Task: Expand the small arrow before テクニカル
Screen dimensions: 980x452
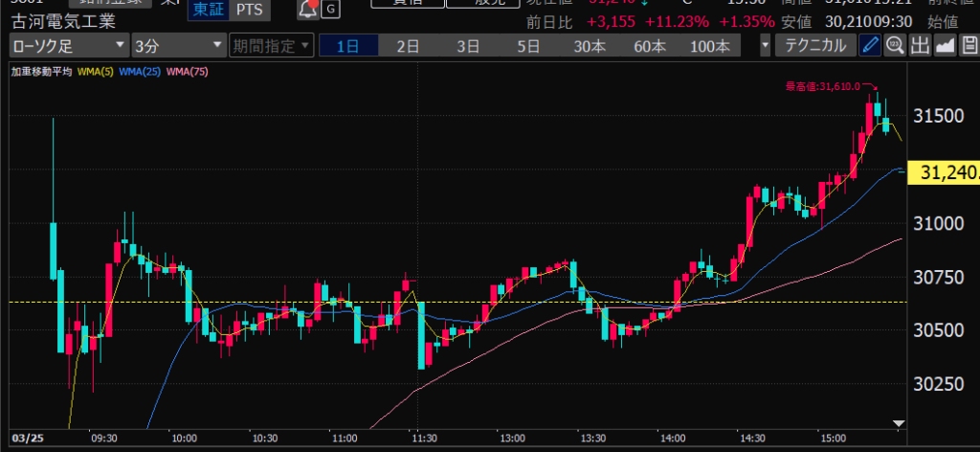Action: click(765, 45)
